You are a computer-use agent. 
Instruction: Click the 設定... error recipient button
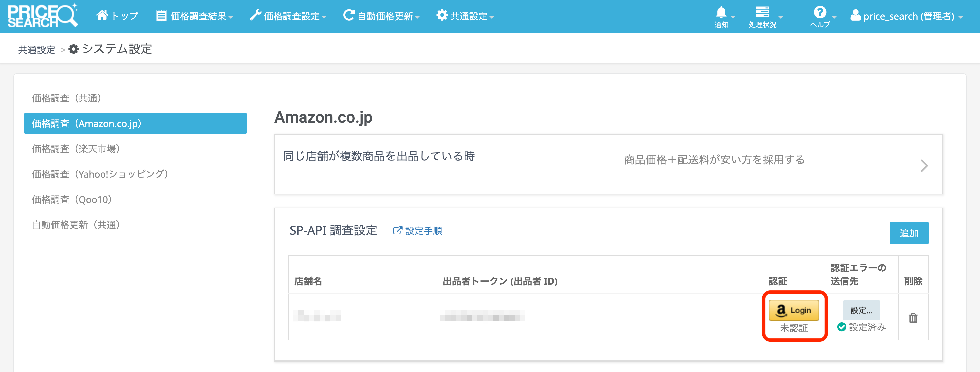(x=861, y=310)
